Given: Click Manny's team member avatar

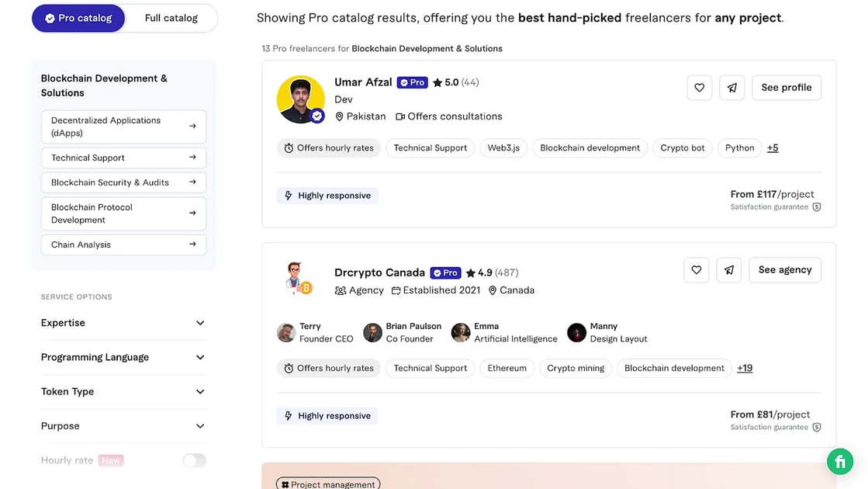Looking at the screenshot, I should [577, 333].
